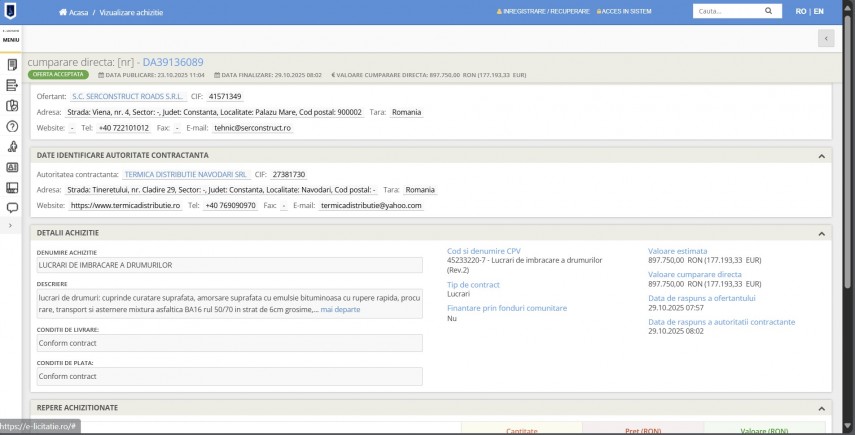Switch language to RO
The width and height of the screenshot is (855, 435).
(800, 11)
